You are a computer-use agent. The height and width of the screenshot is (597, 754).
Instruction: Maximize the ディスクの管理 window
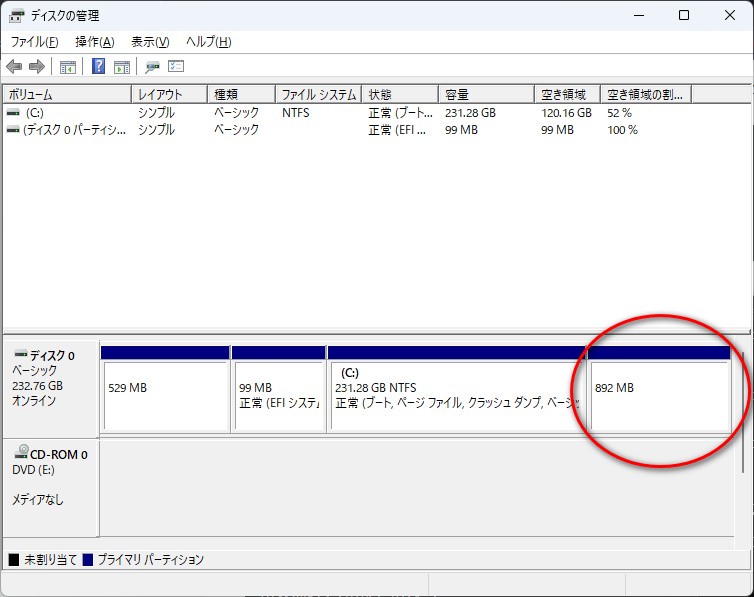[x=684, y=15]
